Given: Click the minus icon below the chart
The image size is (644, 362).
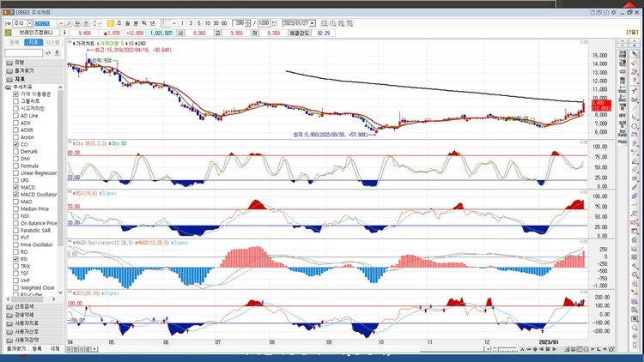Looking at the screenshot, I should [x=529, y=349].
